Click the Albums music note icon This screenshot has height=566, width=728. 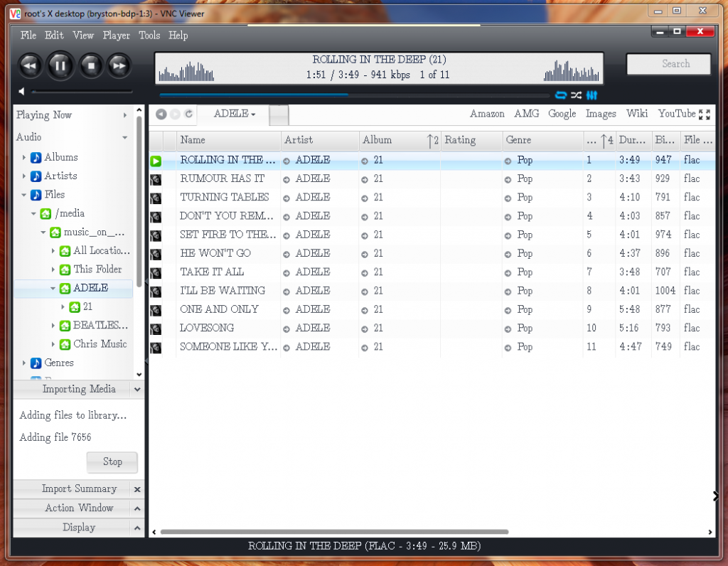(36, 157)
